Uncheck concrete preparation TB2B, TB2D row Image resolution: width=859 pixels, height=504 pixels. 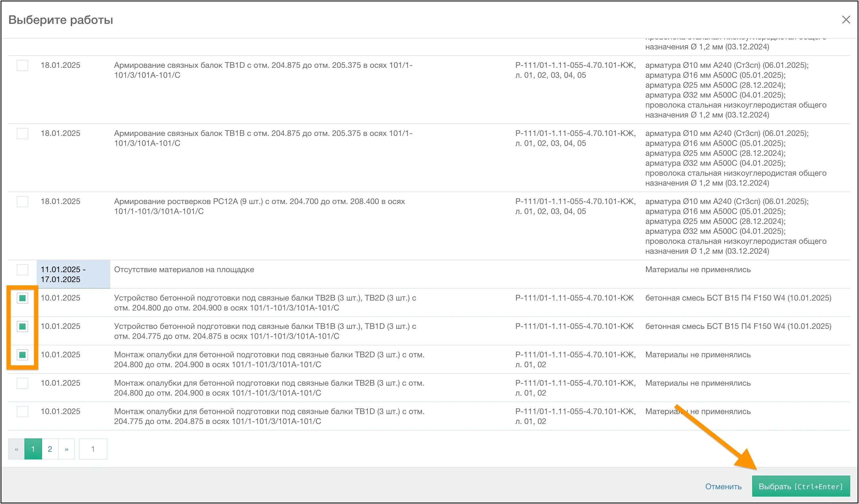click(x=22, y=298)
